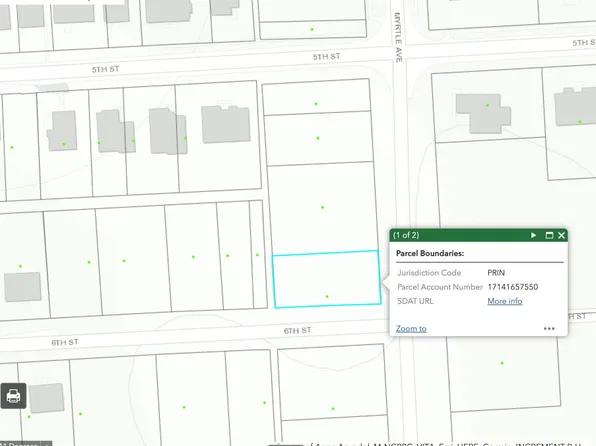Click the Parcel Boundaries popup title
The image size is (596, 446).
(430, 253)
